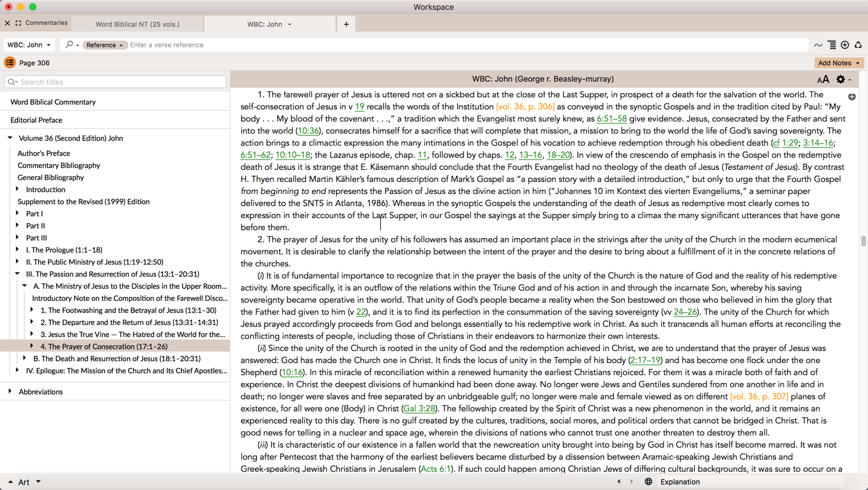The width and height of the screenshot is (868, 490).
Task: Switch to Word Biblical NT (25 vols.) tab
Action: pos(137,24)
